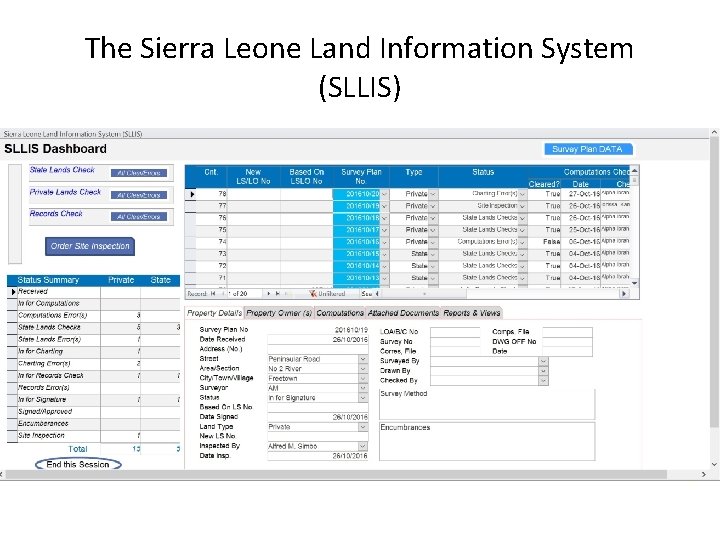Select 'State Lands Checks' status summary row
The width and height of the screenshot is (720, 540).
94,327
